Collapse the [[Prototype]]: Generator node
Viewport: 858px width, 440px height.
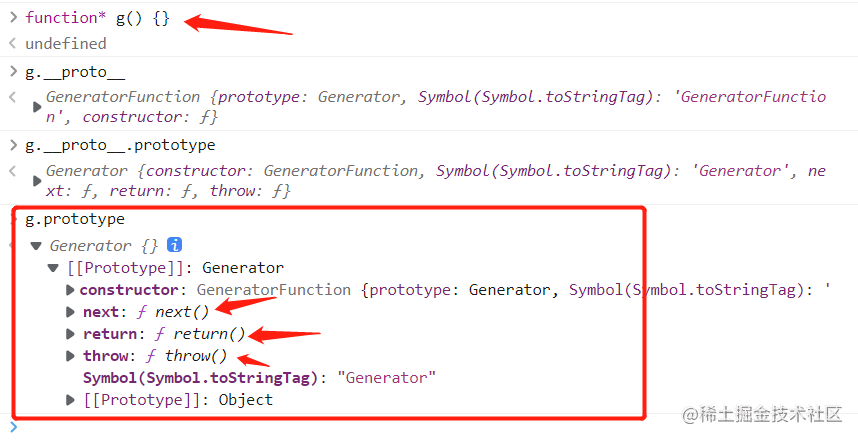53,268
